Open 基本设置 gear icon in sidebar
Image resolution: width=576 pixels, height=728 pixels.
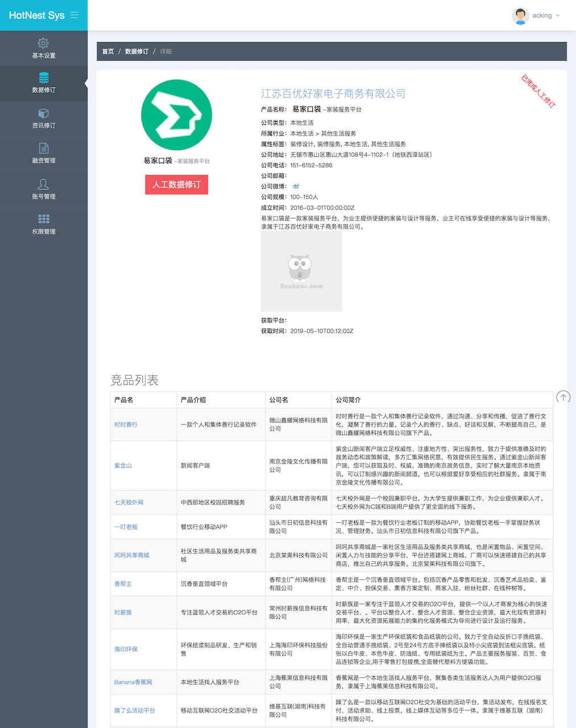click(43, 43)
